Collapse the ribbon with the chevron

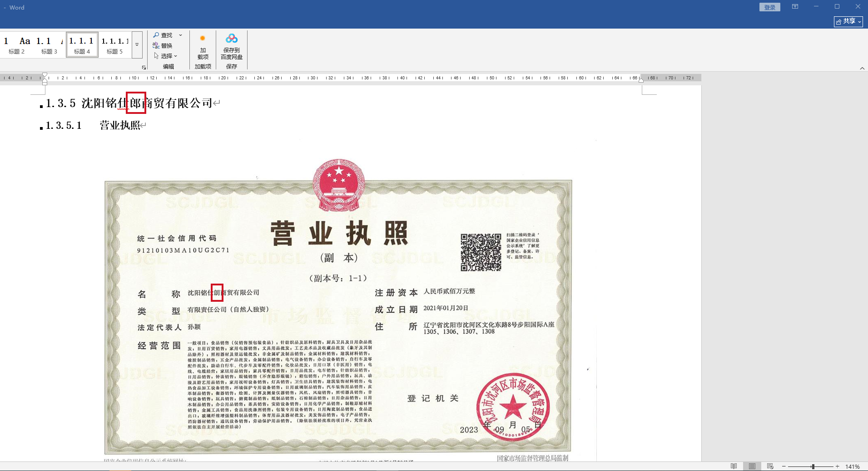click(x=862, y=68)
